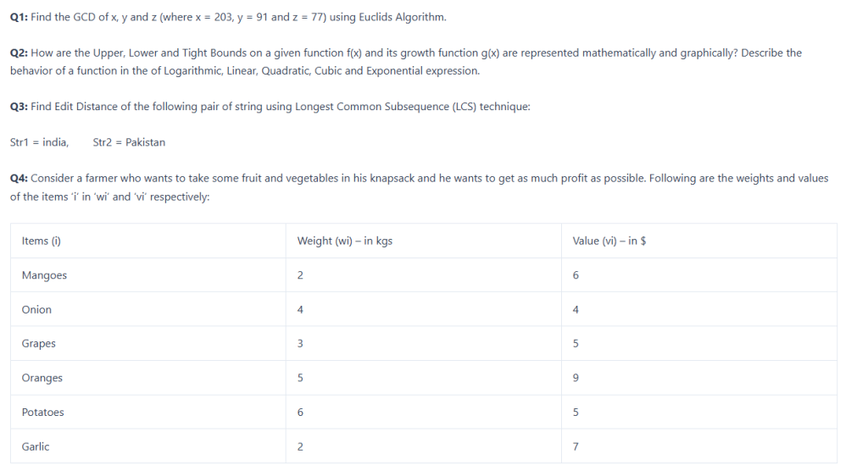Click the 'Str2 = Pakistan' text
The height and width of the screenshot is (471, 868).
(x=129, y=142)
